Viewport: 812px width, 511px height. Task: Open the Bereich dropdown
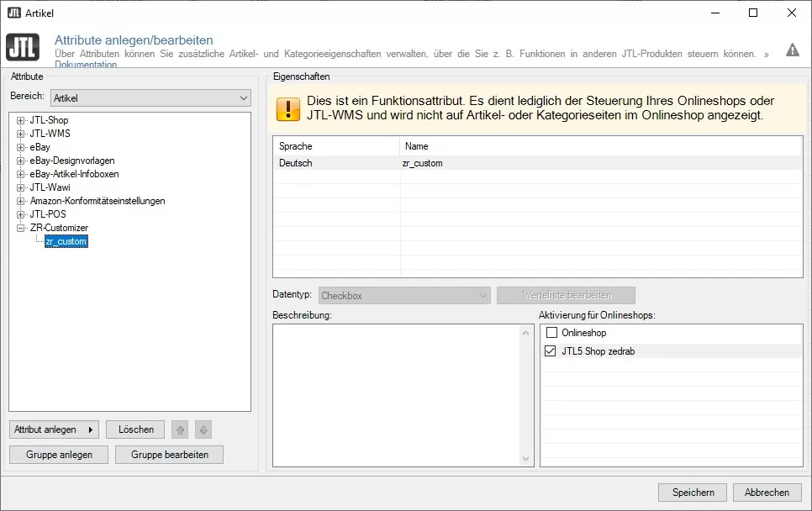click(x=245, y=97)
